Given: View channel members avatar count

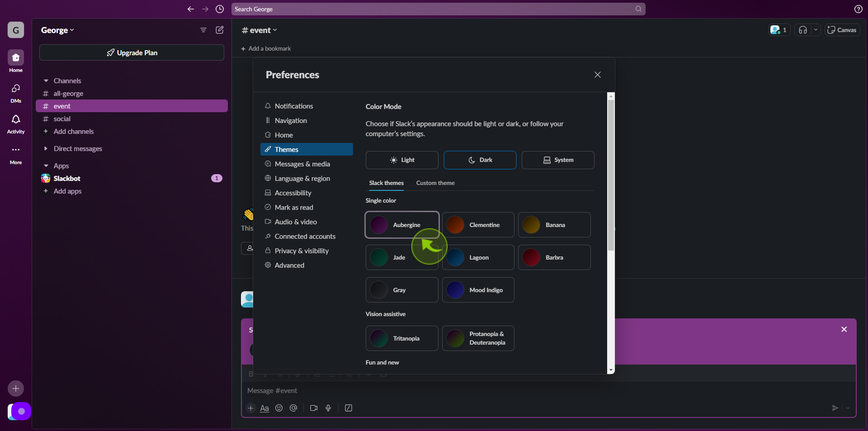Looking at the screenshot, I should tap(779, 30).
